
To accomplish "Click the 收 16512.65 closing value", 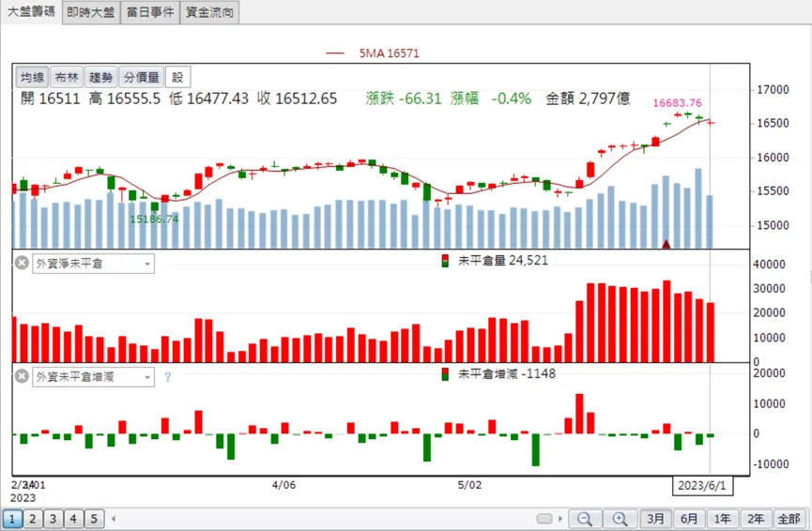I will point(298,99).
